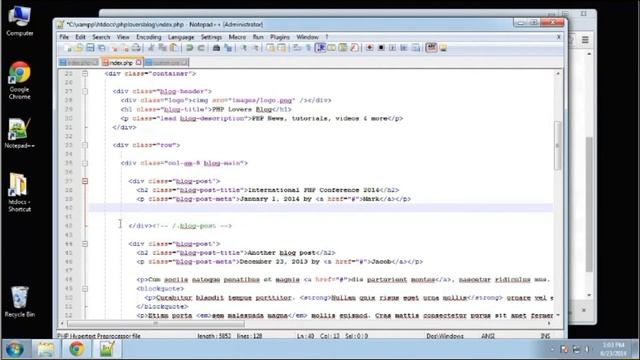Create a new document with toolbar New icon

(67, 48)
